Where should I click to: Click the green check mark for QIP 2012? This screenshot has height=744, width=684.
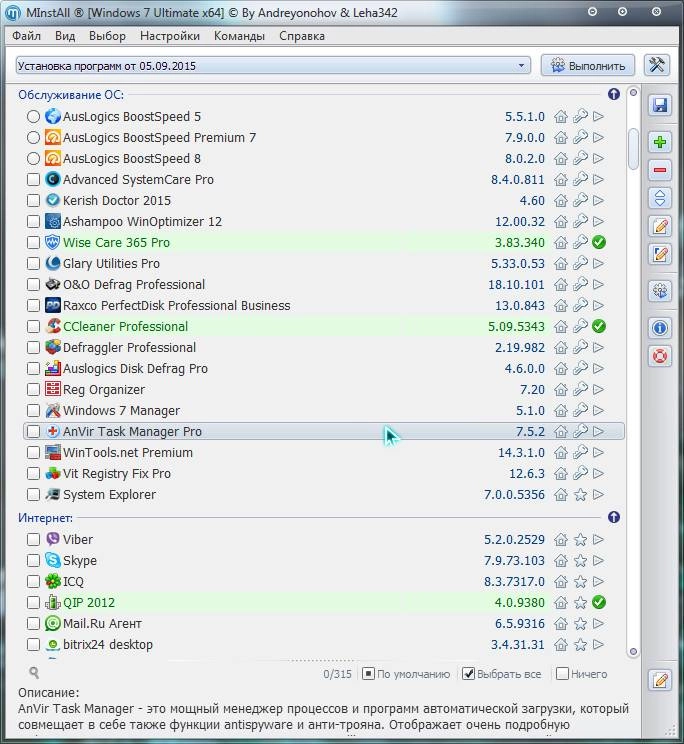(599, 603)
